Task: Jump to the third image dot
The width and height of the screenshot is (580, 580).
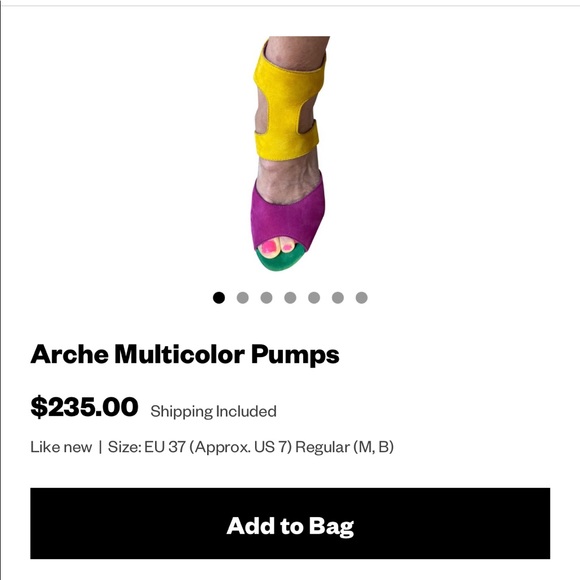Action: coord(266,297)
